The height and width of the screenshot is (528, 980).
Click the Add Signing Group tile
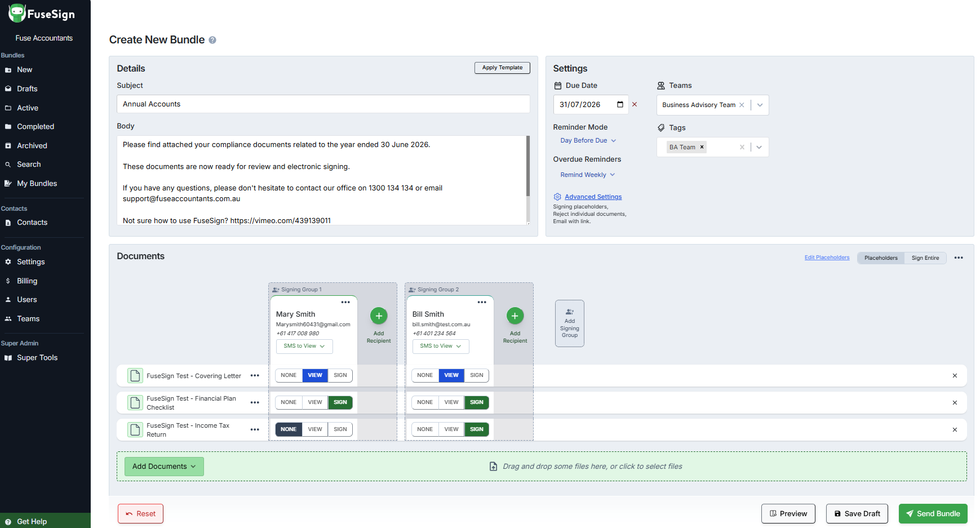tap(570, 323)
